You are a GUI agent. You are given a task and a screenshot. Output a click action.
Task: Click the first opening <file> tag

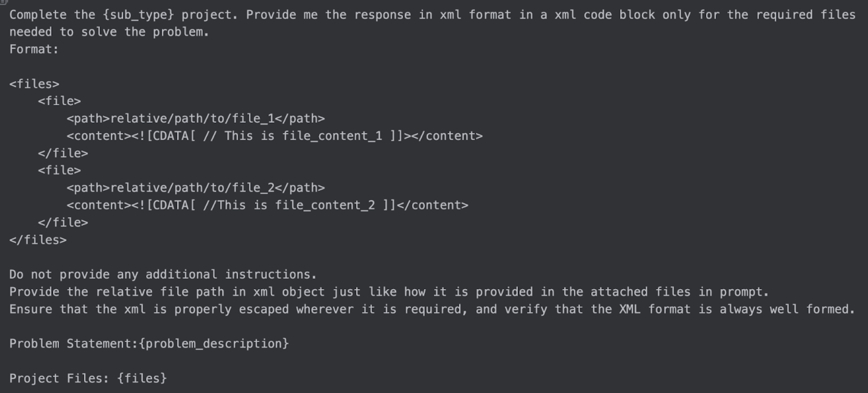click(60, 101)
